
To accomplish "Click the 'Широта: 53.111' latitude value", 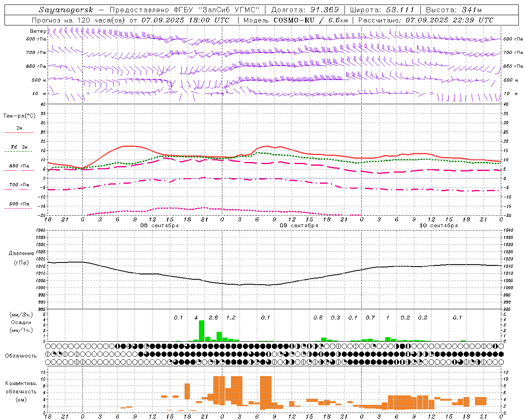I will pos(382,10).
